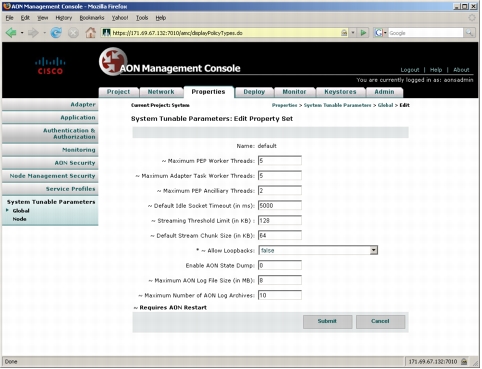Viewport: 482px width, 369px height.
Task: Reload the page with the refresh icon
Action: click(x=56, y=33)
